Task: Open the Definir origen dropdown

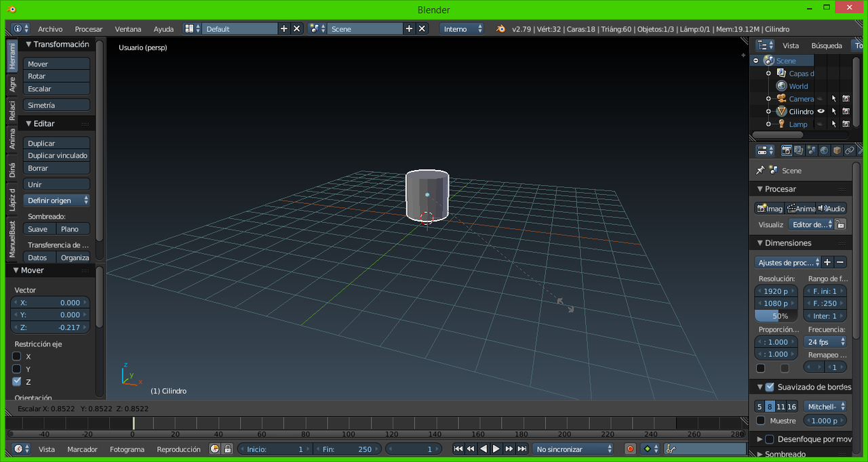Action: click(57, 201)
